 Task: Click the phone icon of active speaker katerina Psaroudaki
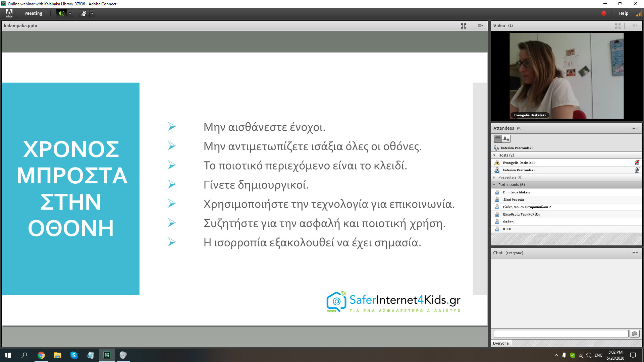(496, 148)
